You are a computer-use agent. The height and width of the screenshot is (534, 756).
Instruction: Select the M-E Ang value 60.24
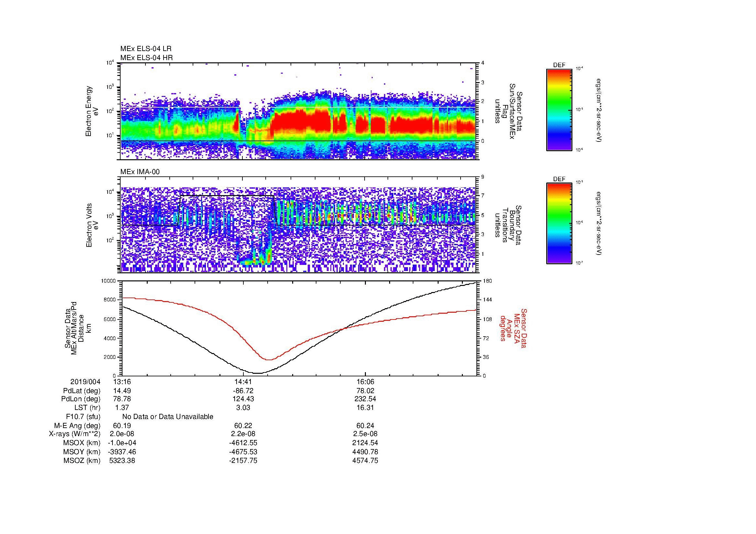pos(365,426)
